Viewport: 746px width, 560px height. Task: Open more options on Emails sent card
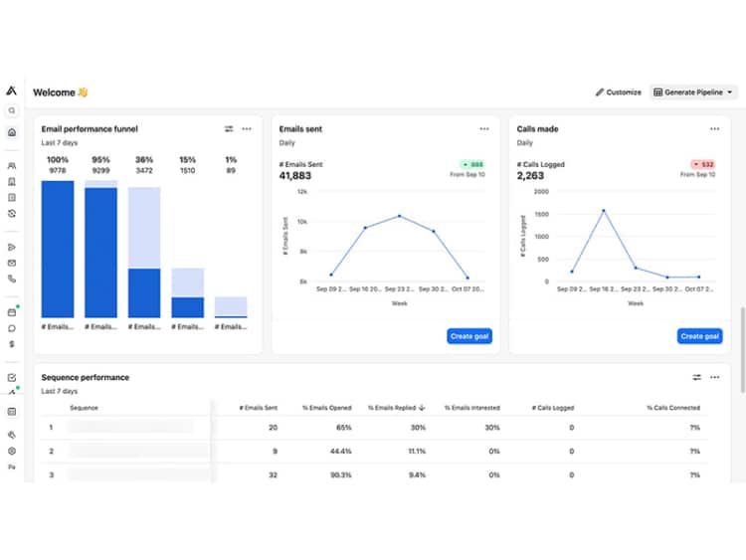click(484, 129)
